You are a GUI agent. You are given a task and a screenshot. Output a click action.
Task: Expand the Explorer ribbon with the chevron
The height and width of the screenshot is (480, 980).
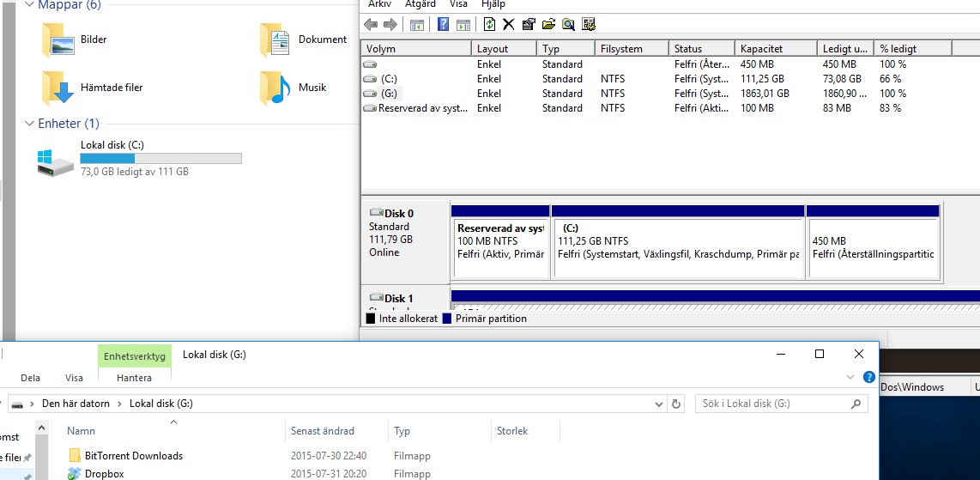[x=850, y=377]
